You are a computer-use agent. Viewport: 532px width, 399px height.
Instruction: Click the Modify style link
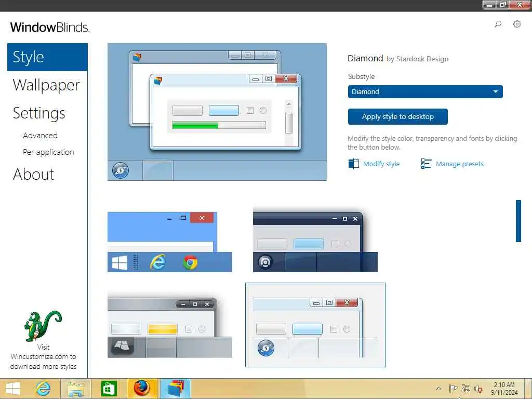click(381, 164)
